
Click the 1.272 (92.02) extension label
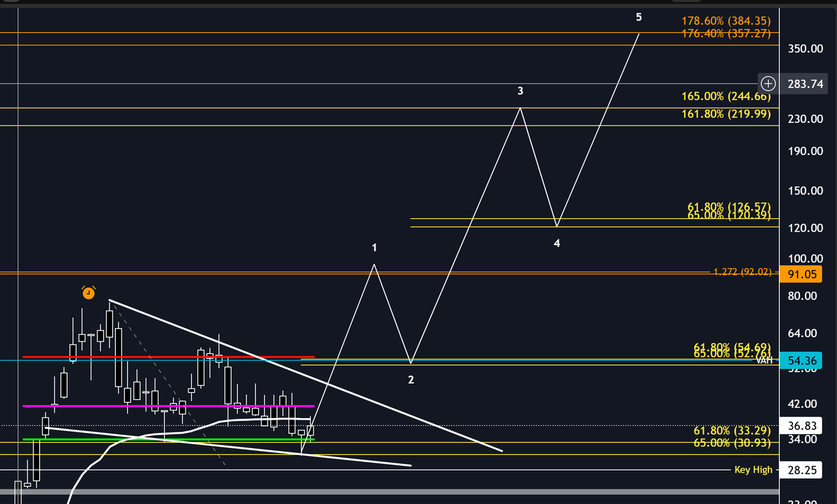click(742, 272)
